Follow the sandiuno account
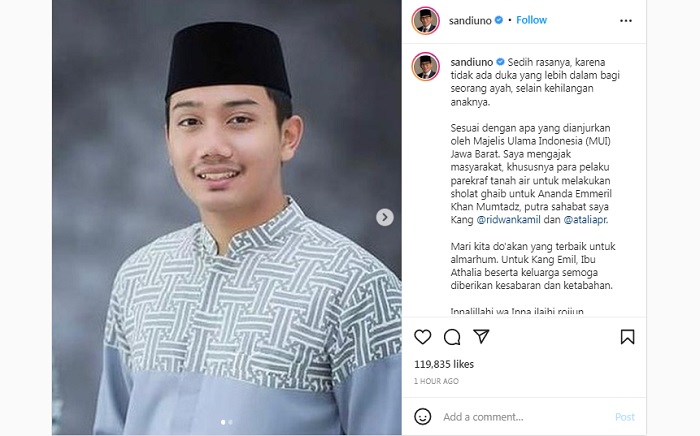700x436 pixels. (x=531, y=20)
